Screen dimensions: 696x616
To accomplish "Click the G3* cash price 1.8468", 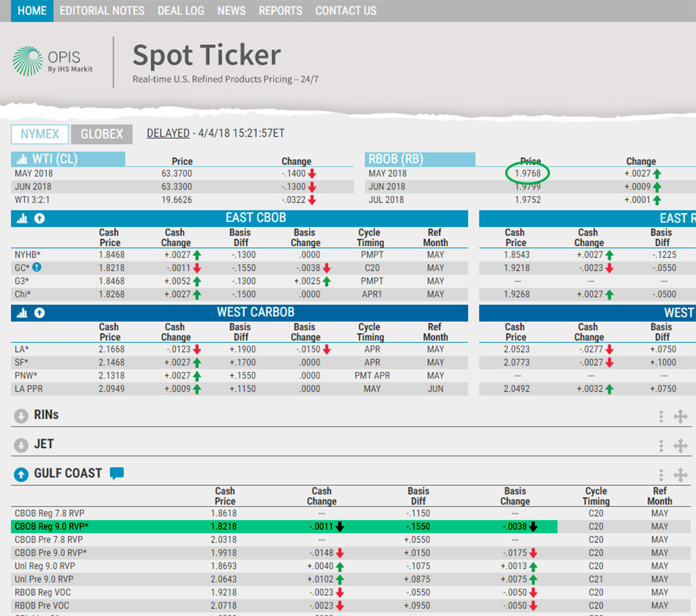I will [x=111, y=280].
